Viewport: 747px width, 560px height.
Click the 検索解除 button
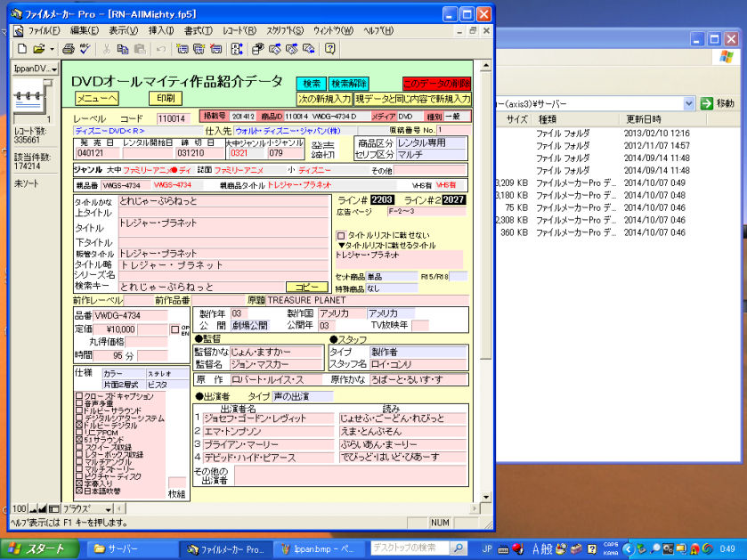(x=349, y=84)
